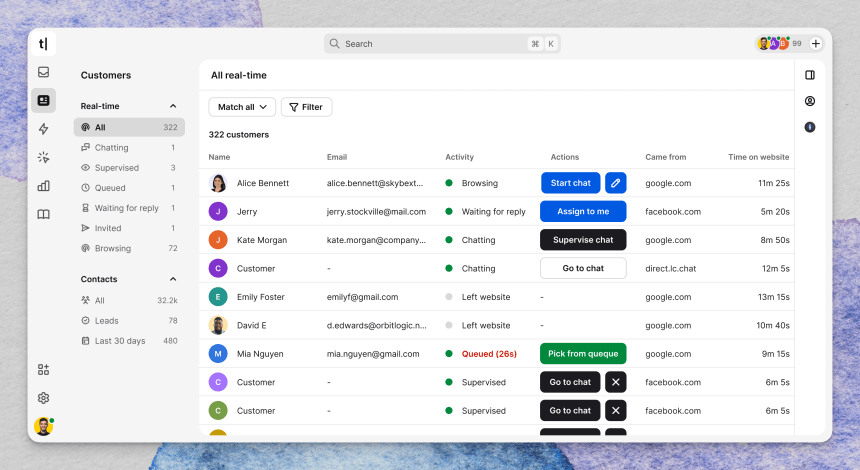This screenshot has width=860, height=470.
Task: Select the Browsing filter in sidebar
Action: coord(129,248)
